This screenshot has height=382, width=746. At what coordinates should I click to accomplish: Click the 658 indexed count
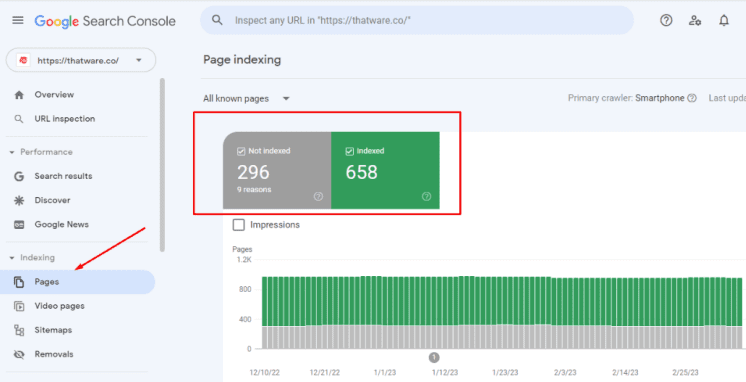[362, 172]
